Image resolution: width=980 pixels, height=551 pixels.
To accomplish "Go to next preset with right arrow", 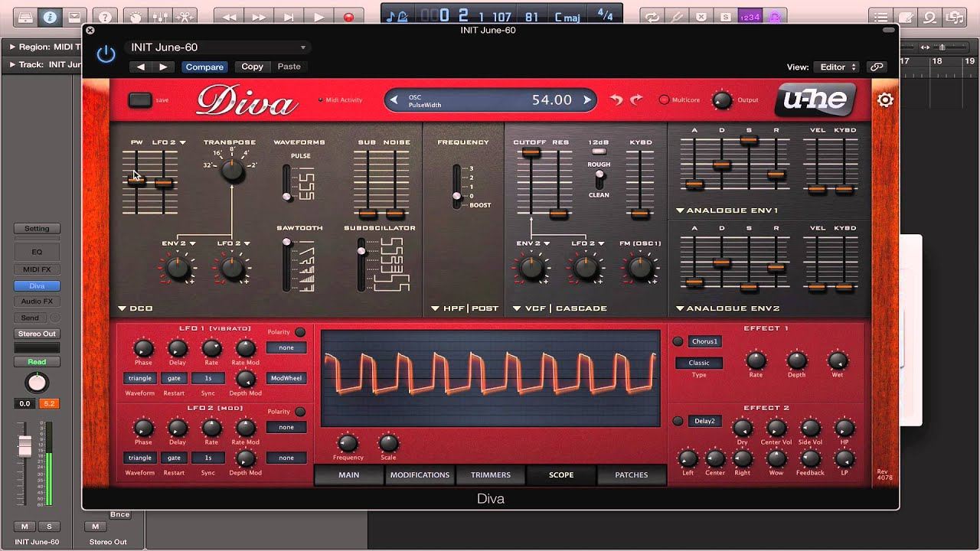I will (x=163, y=67).
